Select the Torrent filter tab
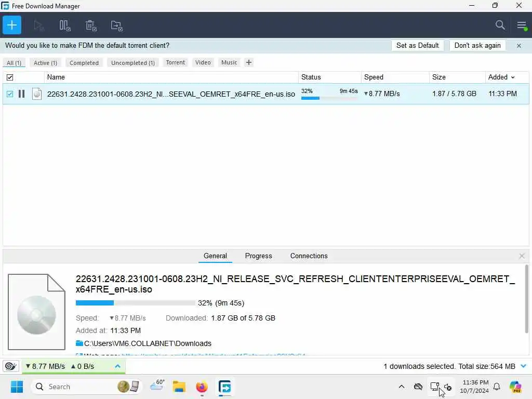Screen dimensions: 532x399 176,62
